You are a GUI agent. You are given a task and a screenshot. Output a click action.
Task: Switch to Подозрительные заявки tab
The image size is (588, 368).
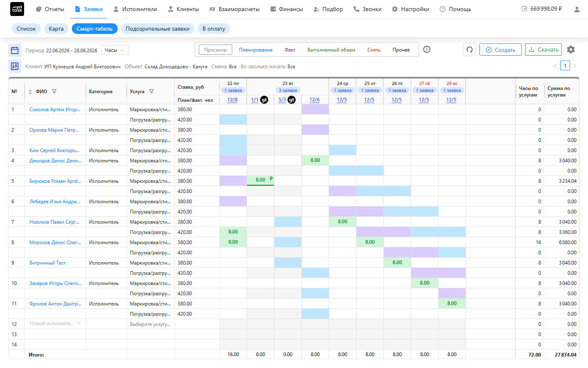[158, 29]
